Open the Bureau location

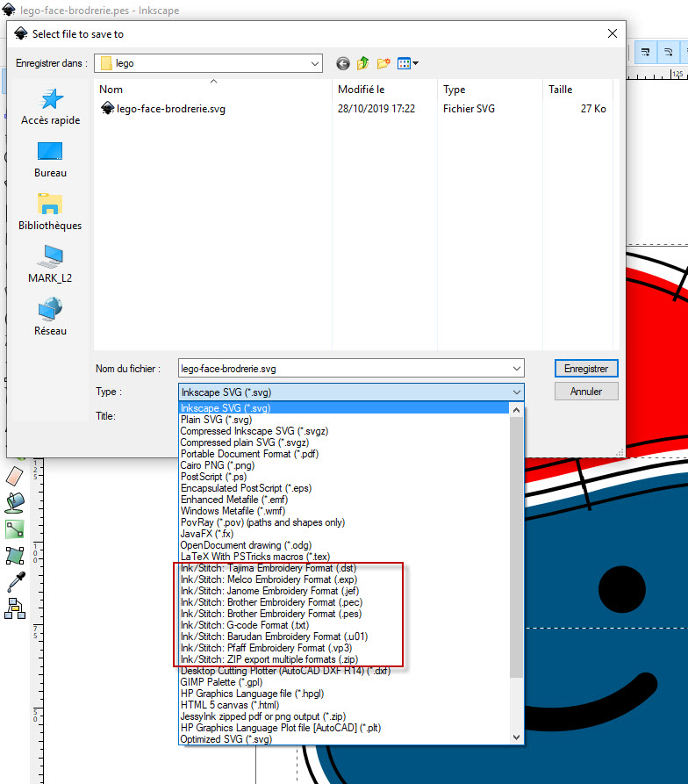pyautogui.click(x=51, y=160)
